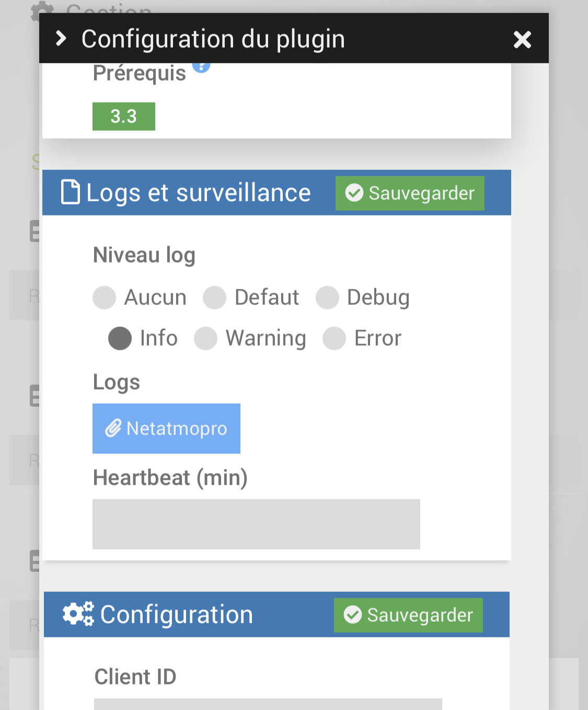Set log level to Error
Viewport: 588px width, 710px height.
(334, 338)
